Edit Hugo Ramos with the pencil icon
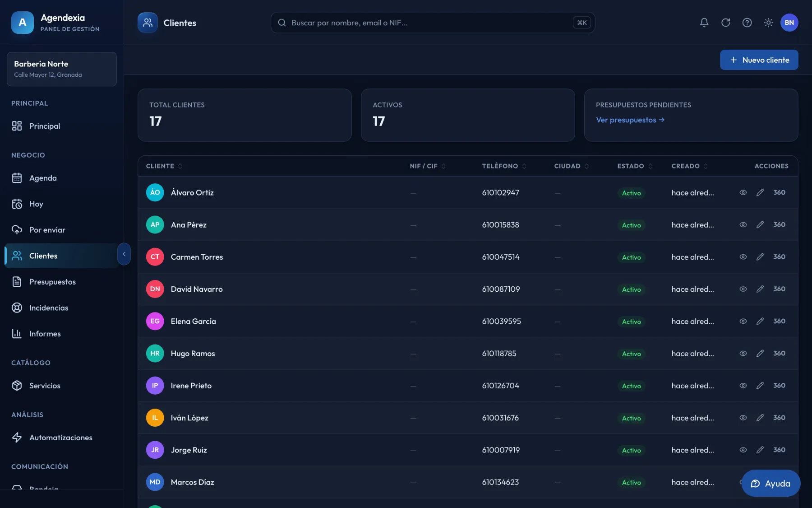Screen dimensions: 812x508 pyautogui.click(x=760, y=354)
